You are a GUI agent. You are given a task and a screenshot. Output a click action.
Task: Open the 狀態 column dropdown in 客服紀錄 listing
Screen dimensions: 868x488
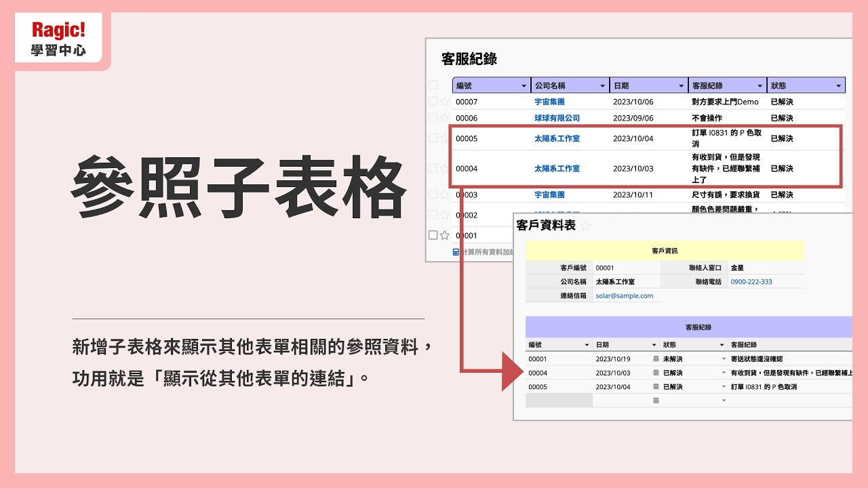click(839, 86)
